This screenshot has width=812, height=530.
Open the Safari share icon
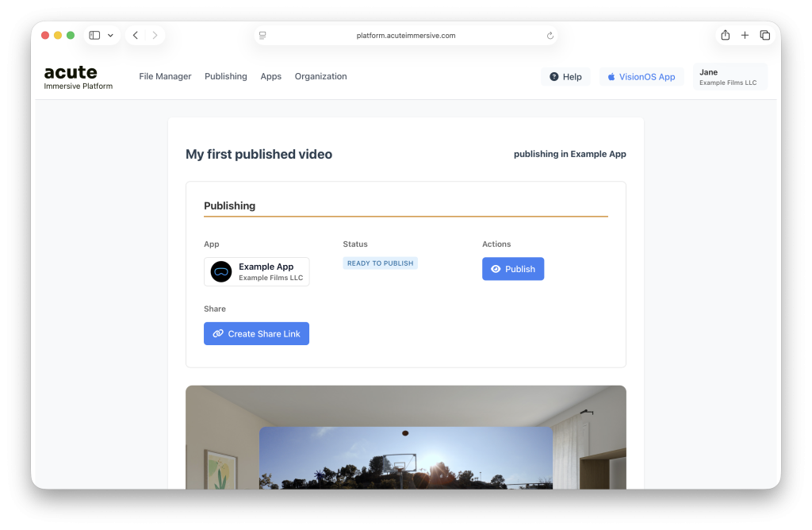(725, 36)
